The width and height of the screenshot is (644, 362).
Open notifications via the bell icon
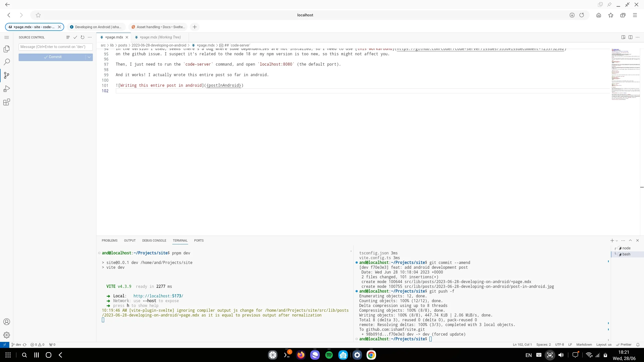(637, 345)
